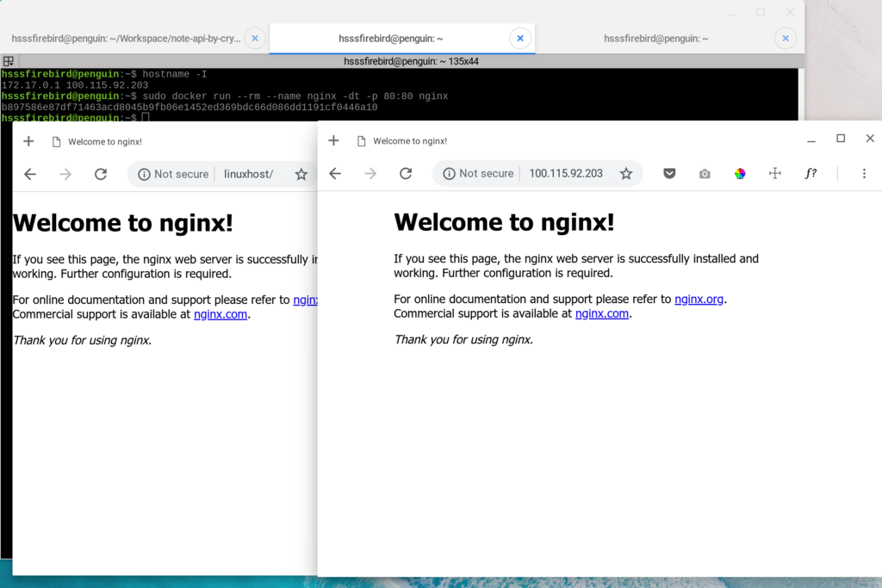Click the 100.115.92.203 address bar
The height and width of the screenshot is (588, 882).
pos(566,174)
